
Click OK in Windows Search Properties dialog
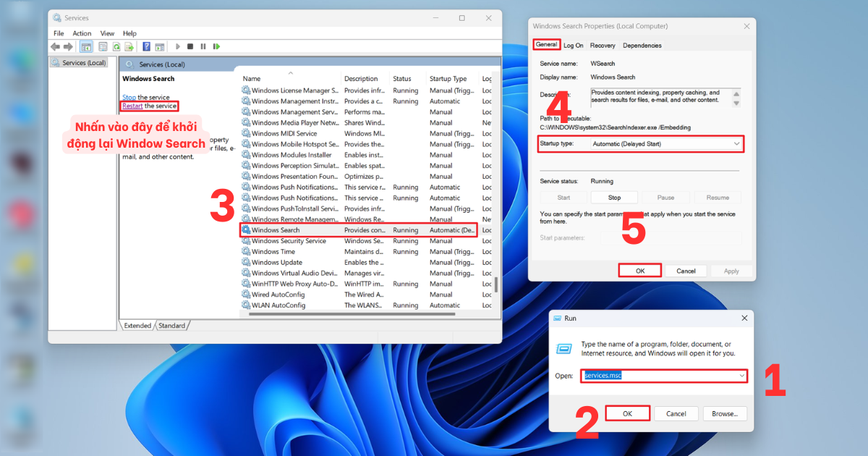click(639, 271)
